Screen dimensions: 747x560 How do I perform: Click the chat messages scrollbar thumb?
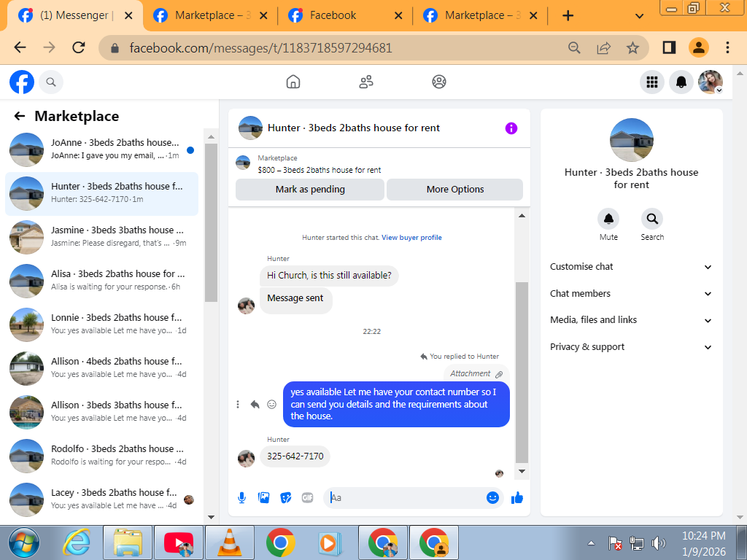pos(522,373)
